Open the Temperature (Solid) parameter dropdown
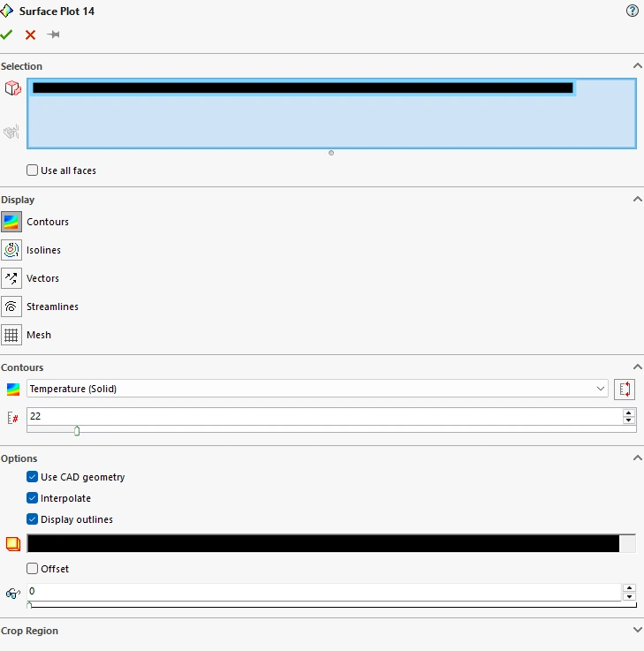644x651 pixels. point(317,389)
